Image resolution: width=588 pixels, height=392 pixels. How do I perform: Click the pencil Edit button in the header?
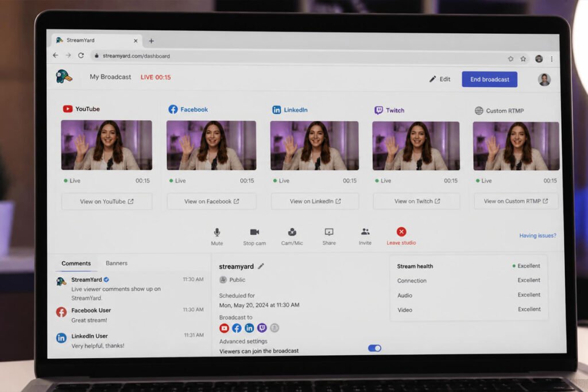(x=440, y=79)
